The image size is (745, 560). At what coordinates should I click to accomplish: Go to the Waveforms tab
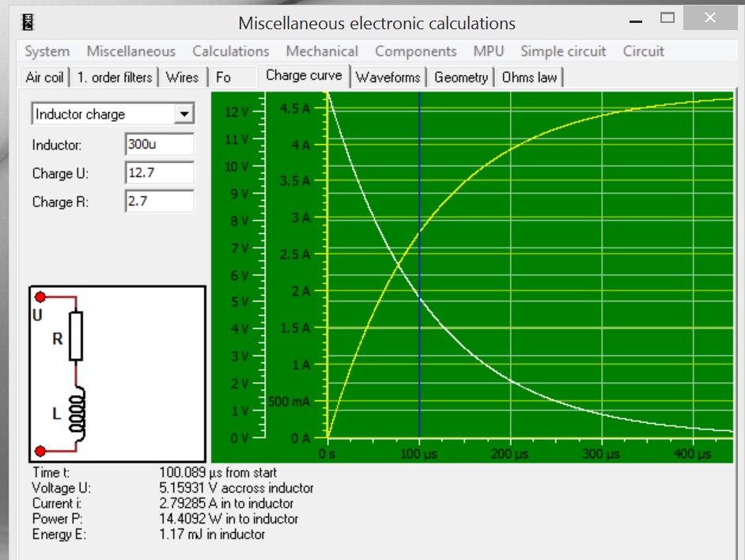(388, 78)
